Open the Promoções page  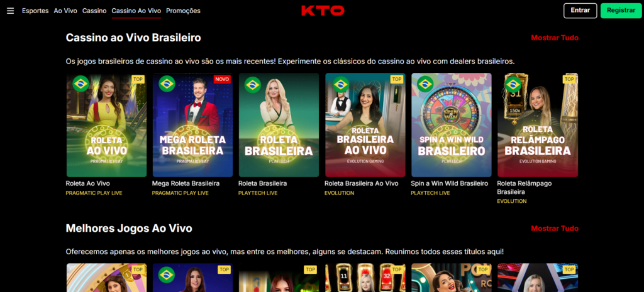183,11
